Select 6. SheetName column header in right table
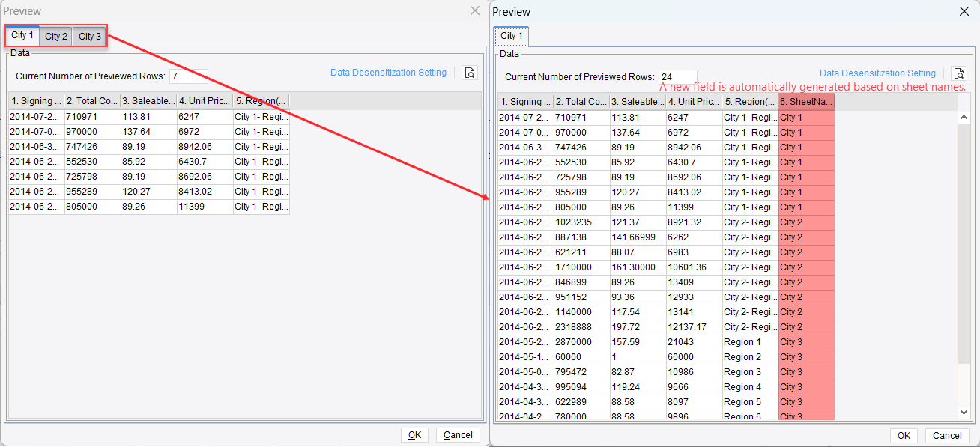Viewport: 980px width, 447px height. (806, 102)
